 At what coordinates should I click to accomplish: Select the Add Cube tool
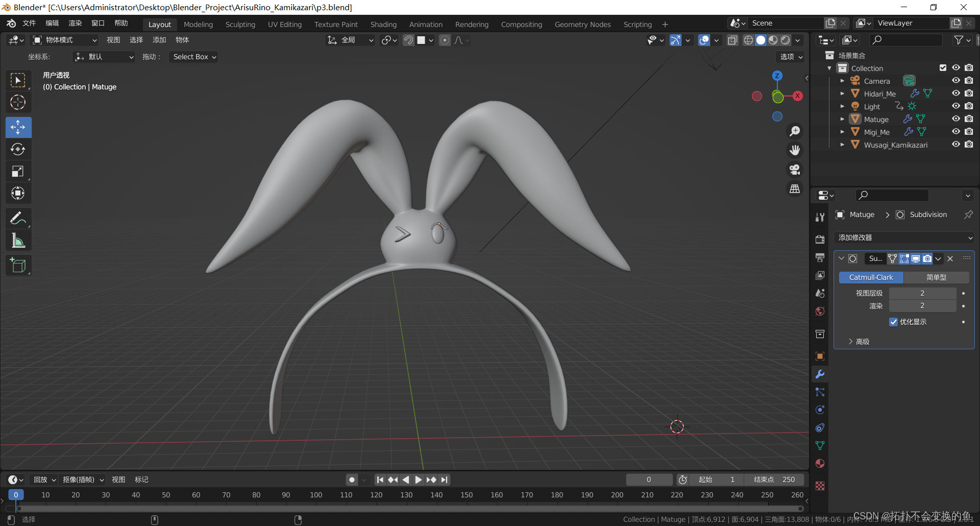[18, 265]
